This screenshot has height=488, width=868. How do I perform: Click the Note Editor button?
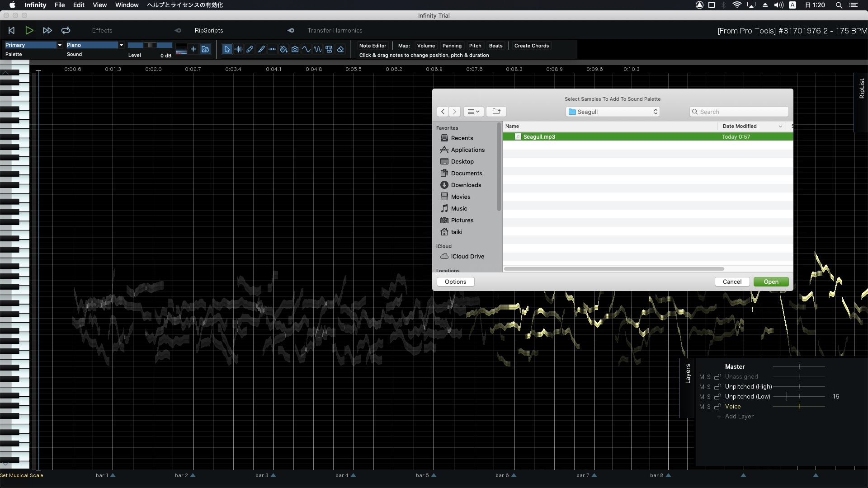[373, 46]
